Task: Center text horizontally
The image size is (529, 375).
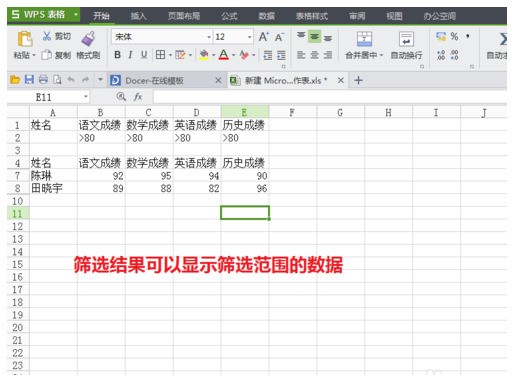Action: pyautogui.click(x=314, y=55)
